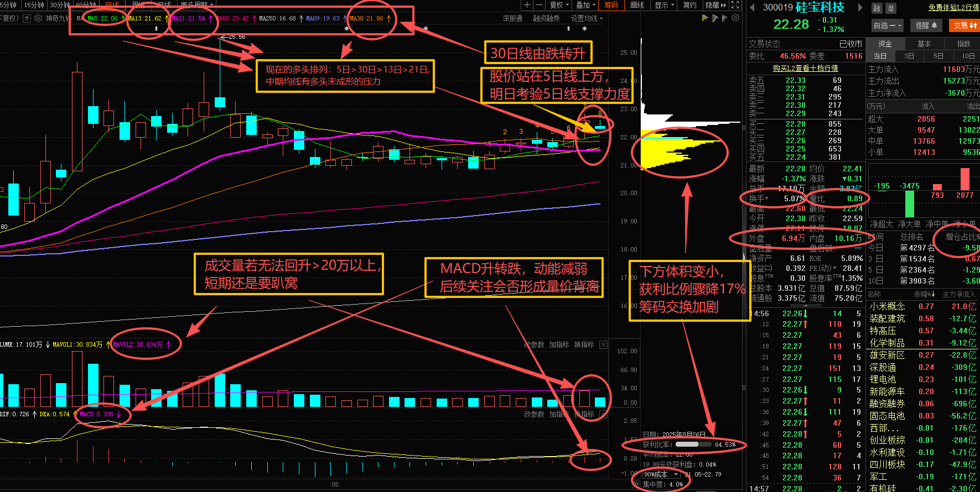Enter fullscreen chart mode icon

[735, 5]
